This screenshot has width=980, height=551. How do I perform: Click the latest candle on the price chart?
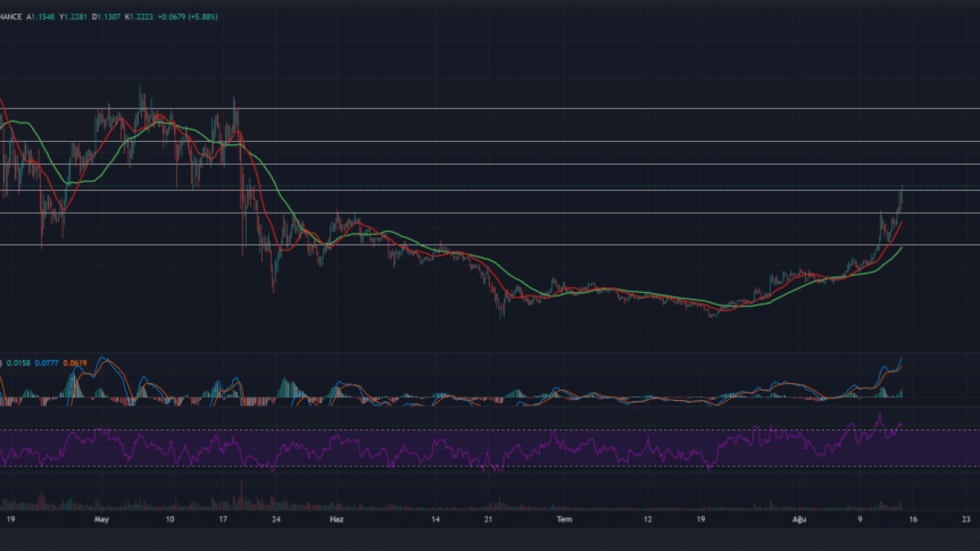tap(902, 194)
